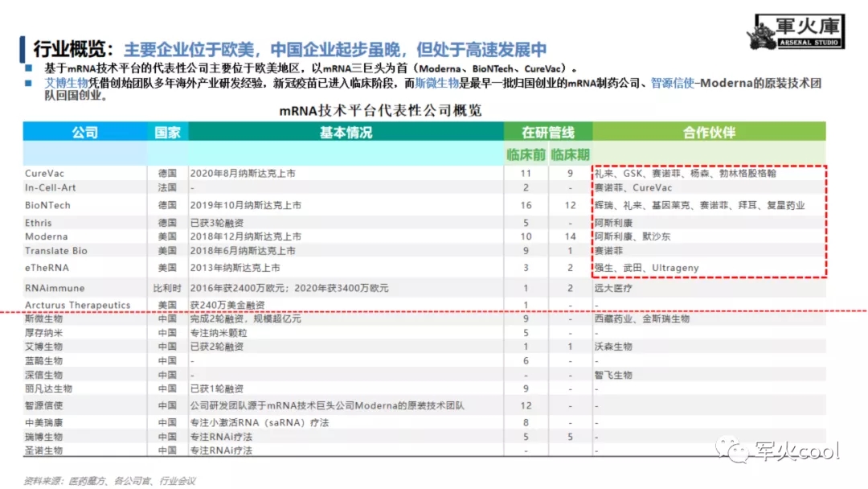Screen dimensions: 868x489
Task: Click the cell '2018年6月纳斯达克上市'
Action: point(243,251)
